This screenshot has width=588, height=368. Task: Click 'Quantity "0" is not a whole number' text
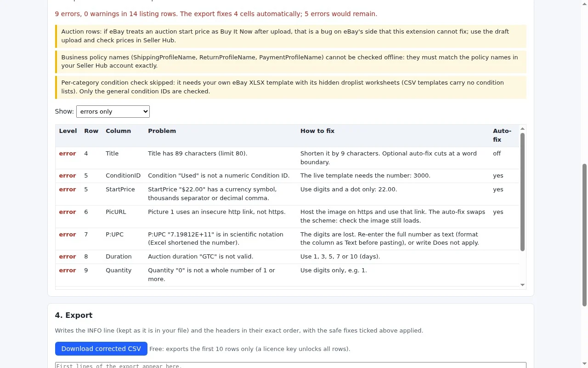pos(211,275)
